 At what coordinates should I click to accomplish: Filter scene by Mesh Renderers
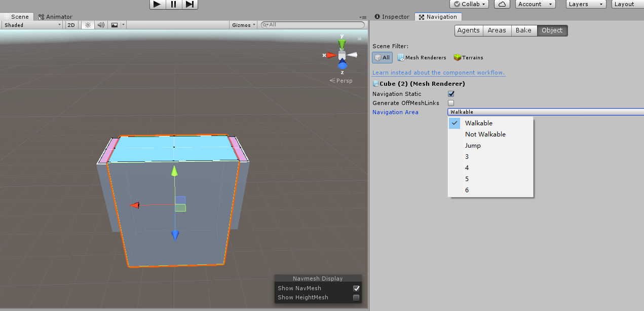click(422, 57)
